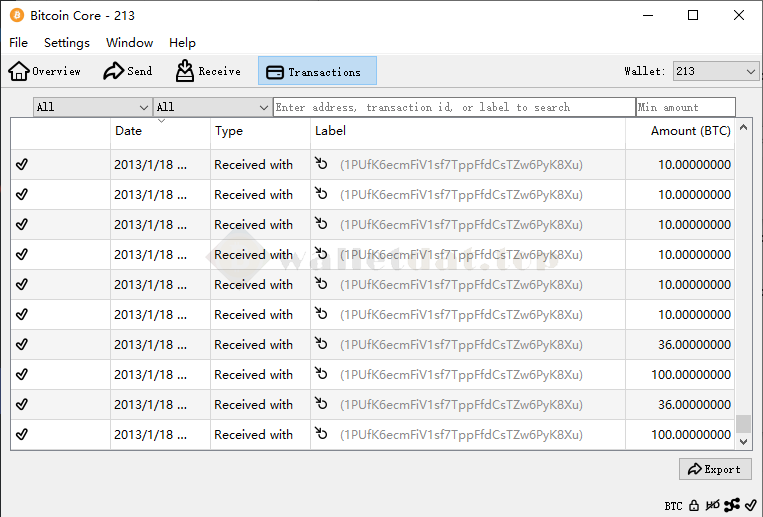Click the wallet encryption lock icon
This screenshot has width=763, height=517.
[x=695, y=505]
